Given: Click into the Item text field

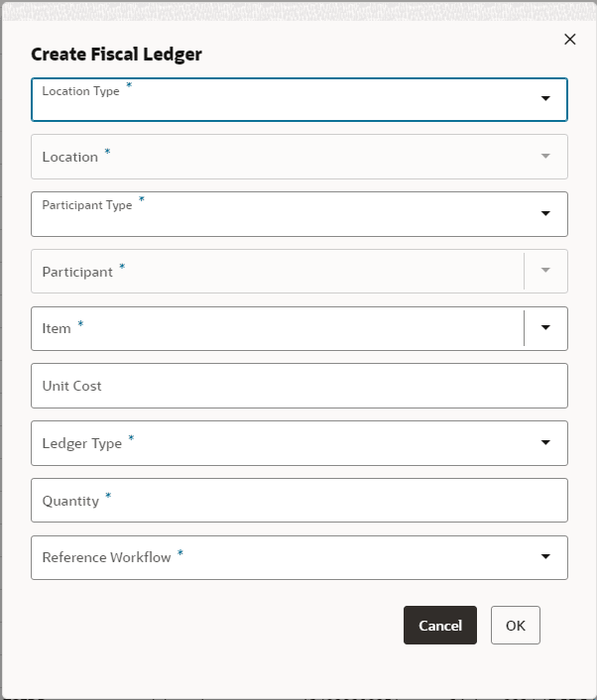Looking at the screenshot, I should click(x=278, y=328).
